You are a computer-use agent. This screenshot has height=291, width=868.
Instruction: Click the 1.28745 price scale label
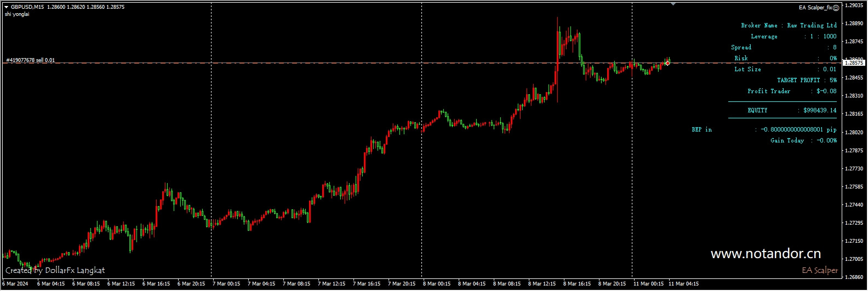click(x=855, y=41)
